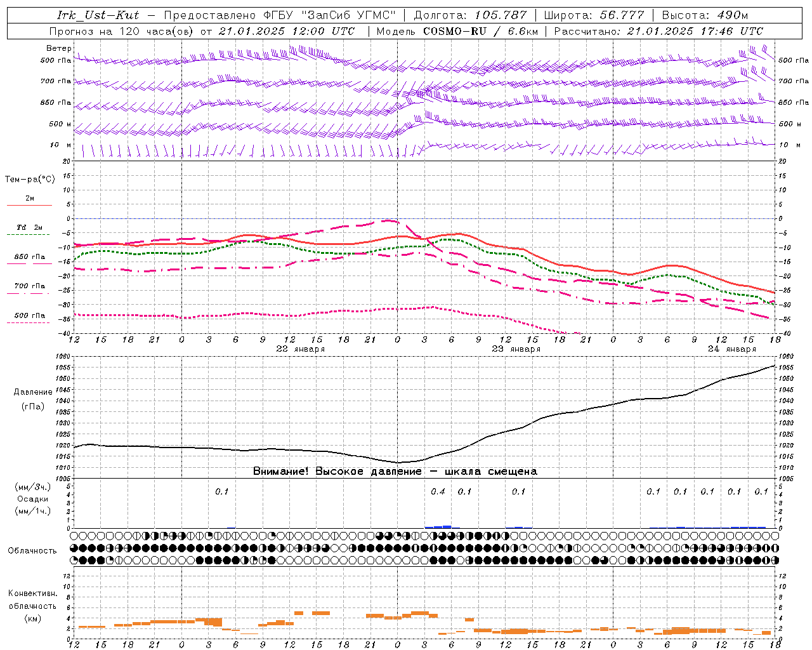Click the warning Внимание! Высокое давление — шкала смещена

click(395, 472)
